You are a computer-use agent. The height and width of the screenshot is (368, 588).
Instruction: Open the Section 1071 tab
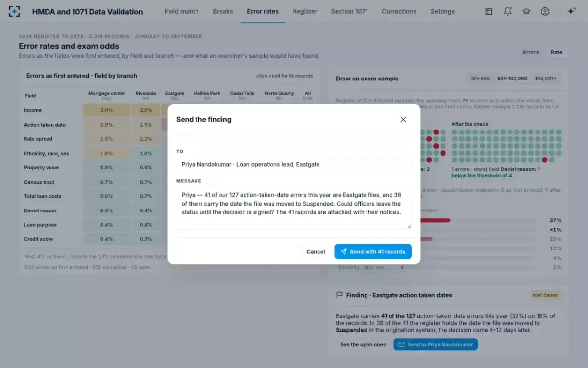click(x=349, y=11)
